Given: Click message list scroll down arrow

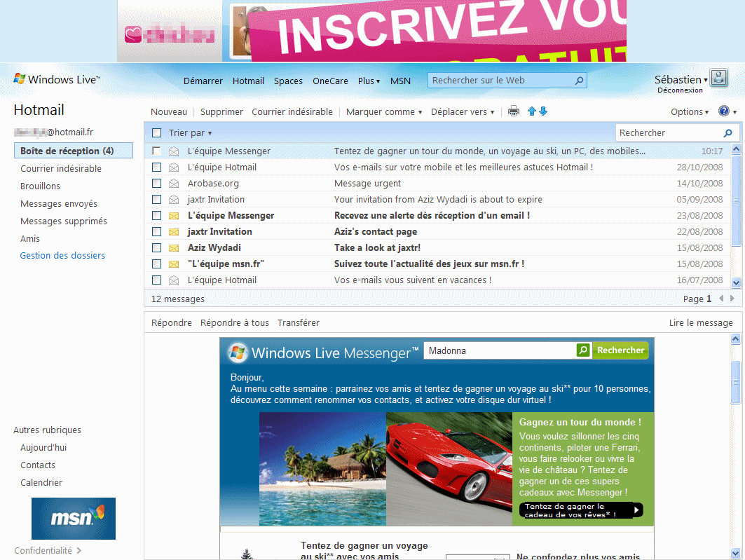Looking at the screenshot, I should coord(736,282).
